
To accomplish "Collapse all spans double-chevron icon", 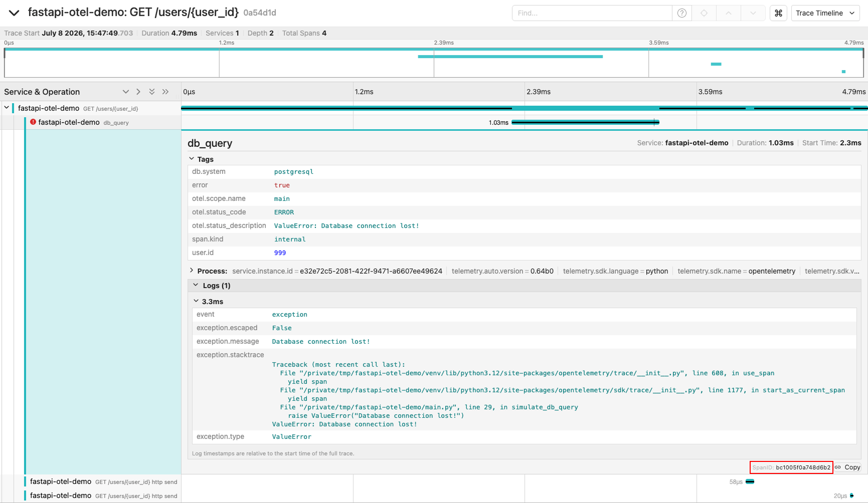I will pos(152,92).
